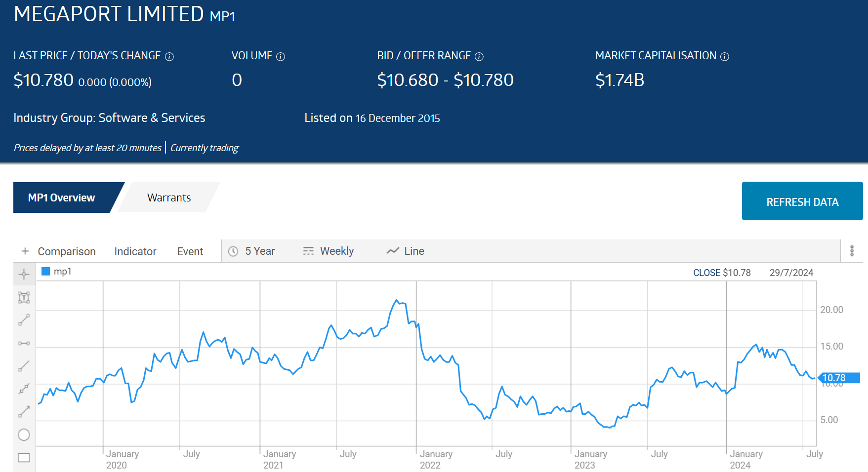
Task: Click the $10.780 last price value
Action: tap(43, 80)
